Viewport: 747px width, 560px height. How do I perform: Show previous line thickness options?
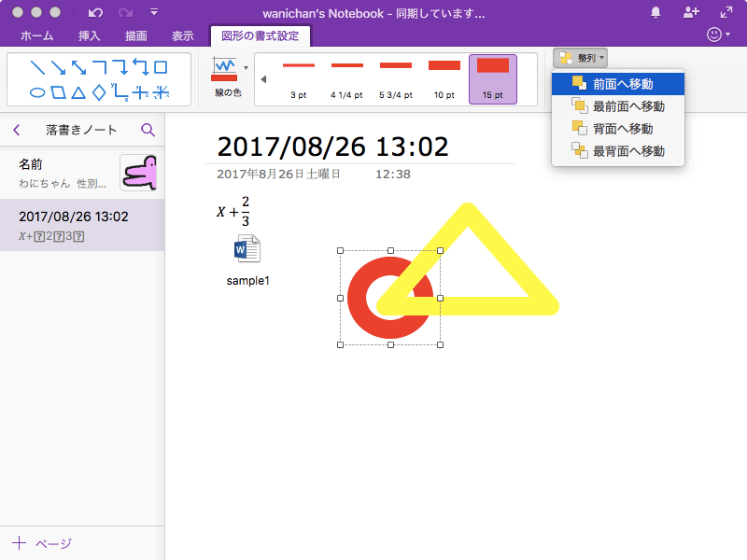[x=263, y=79]
